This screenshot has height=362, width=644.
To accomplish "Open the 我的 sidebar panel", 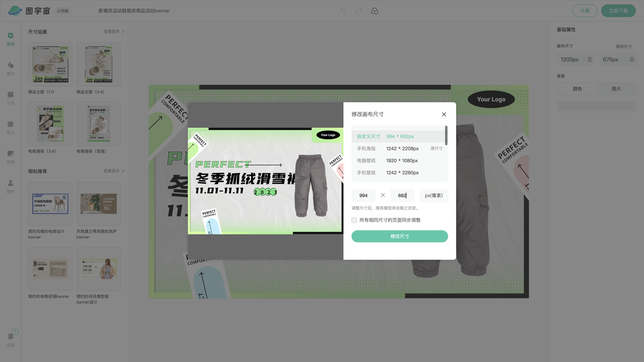I will tap(11, 187).
